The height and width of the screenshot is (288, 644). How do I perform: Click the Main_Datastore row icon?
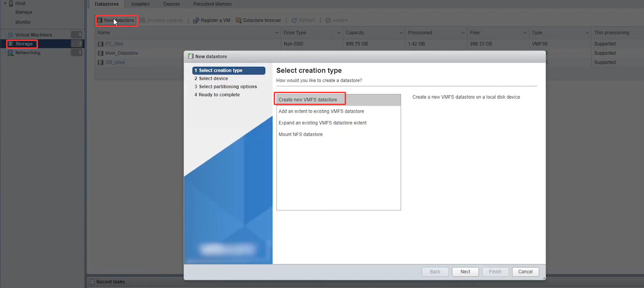click(100, 53)
